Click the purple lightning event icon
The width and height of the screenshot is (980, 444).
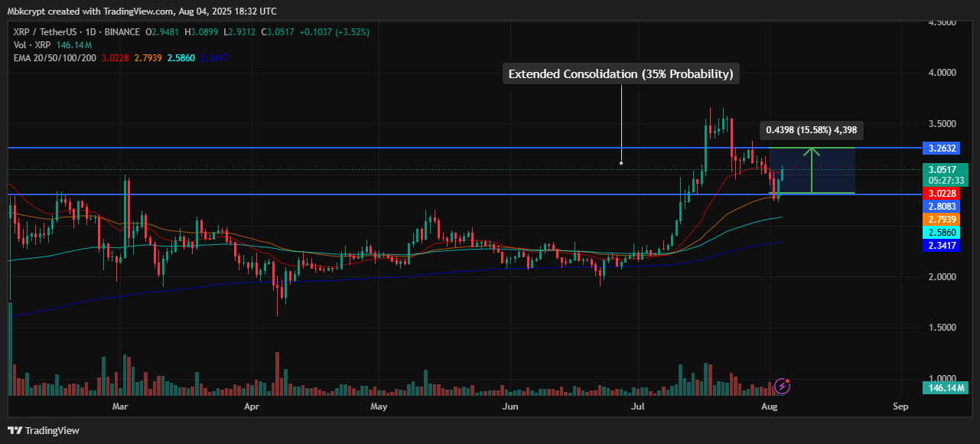782,385
